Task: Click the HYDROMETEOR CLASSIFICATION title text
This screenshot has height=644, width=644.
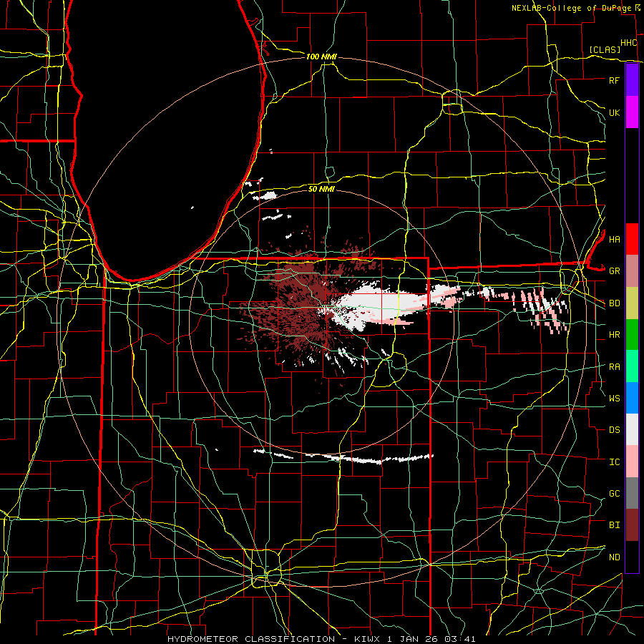Action: (250, 639)
